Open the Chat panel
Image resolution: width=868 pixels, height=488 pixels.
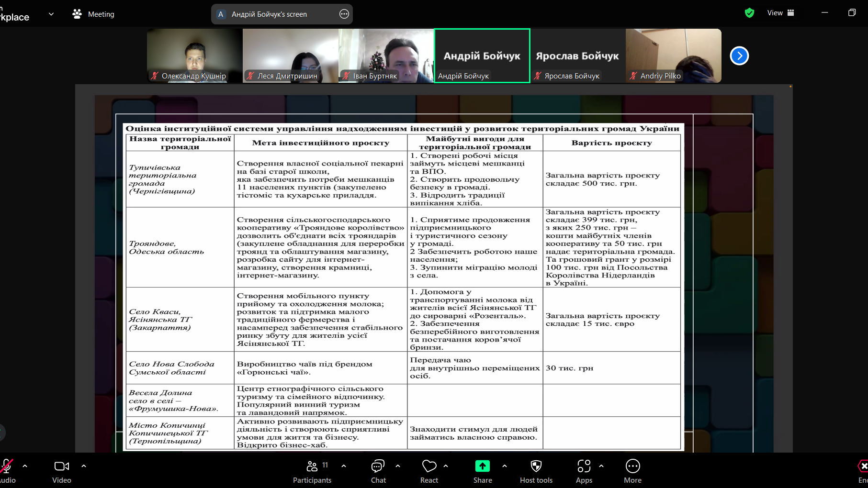(378, 471)
